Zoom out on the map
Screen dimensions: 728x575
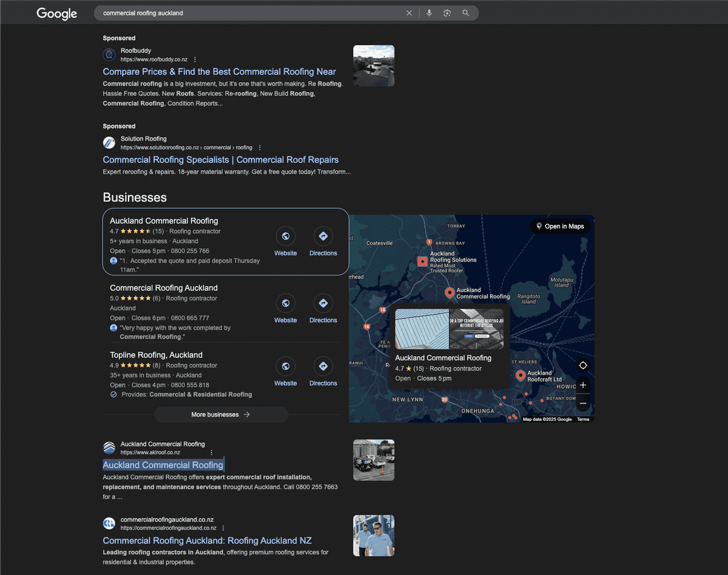pos(582,403)
